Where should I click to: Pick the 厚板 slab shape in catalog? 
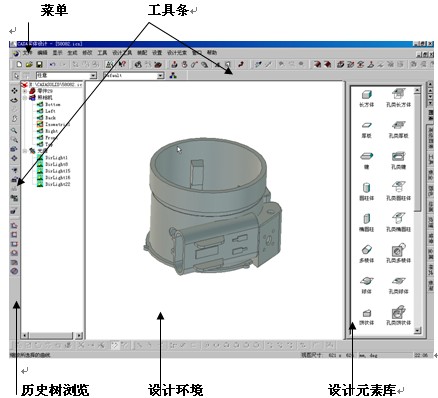(366, 129)
